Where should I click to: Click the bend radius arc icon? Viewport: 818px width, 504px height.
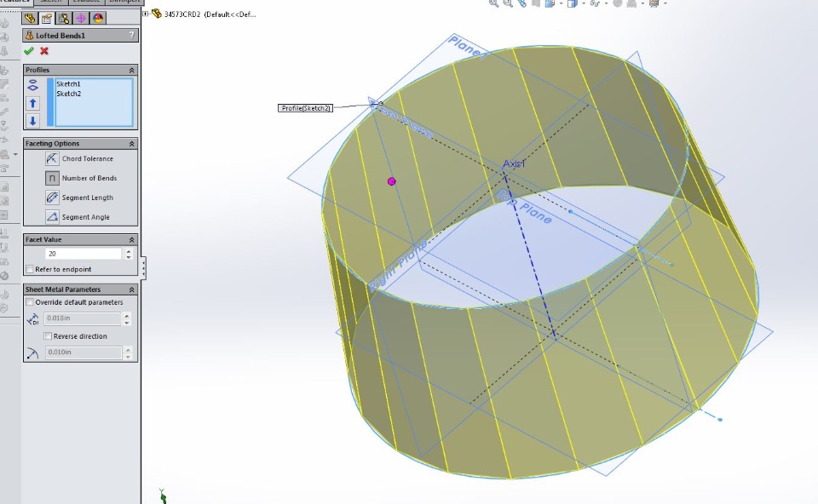(x=33, y=352)
